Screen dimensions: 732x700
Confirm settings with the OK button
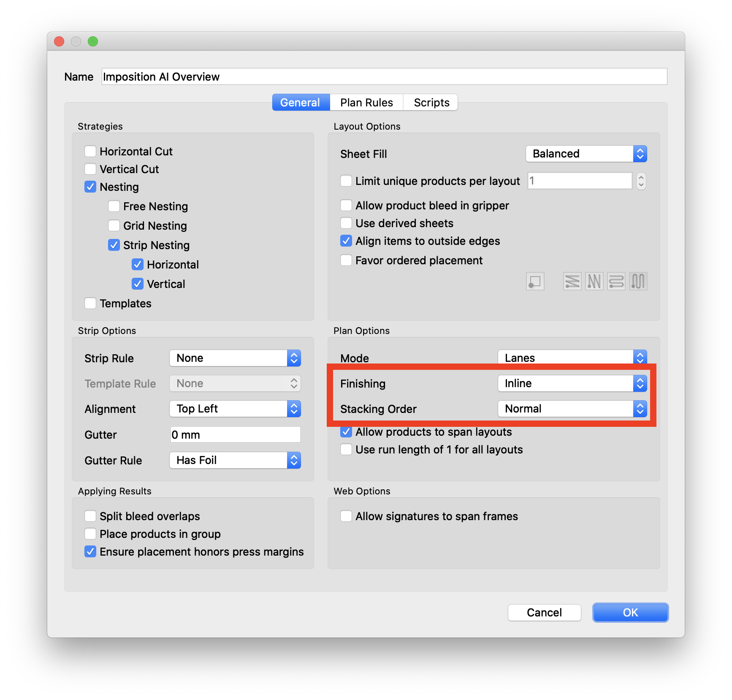tap(630, 612)
